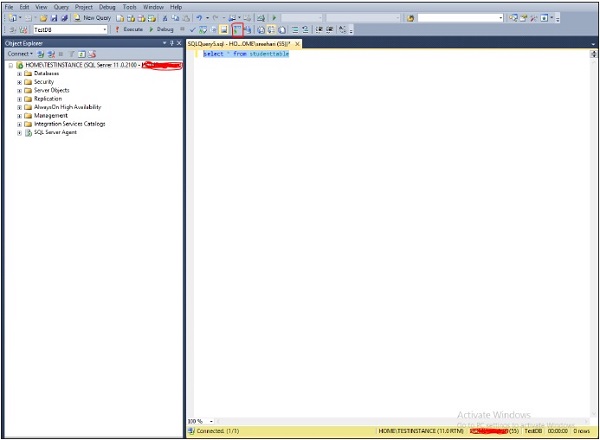Expand the Databases folder node
600x440 pixels.
click(x=19, y=73)
